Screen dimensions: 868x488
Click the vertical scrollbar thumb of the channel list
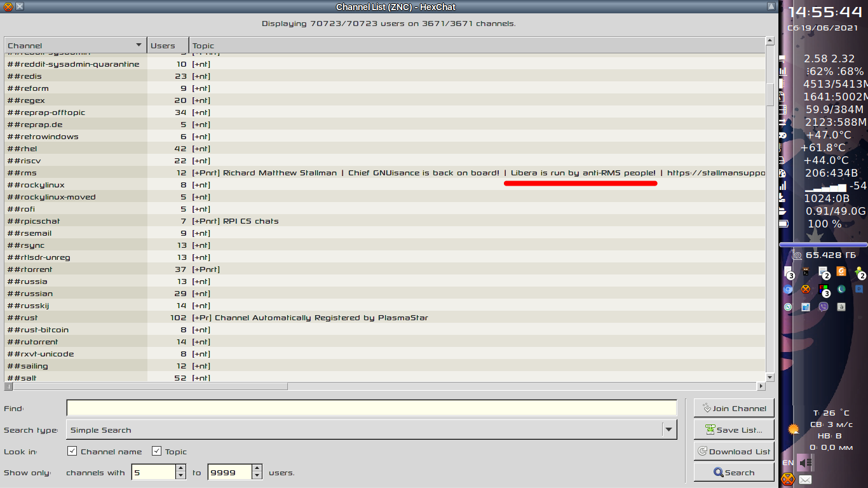pos(770,94)
